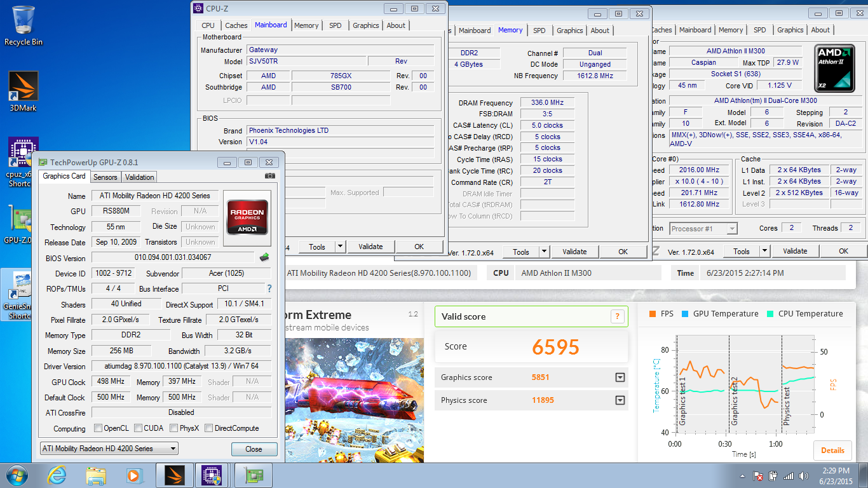Open the Processor #1 selection dropdown

703,228
